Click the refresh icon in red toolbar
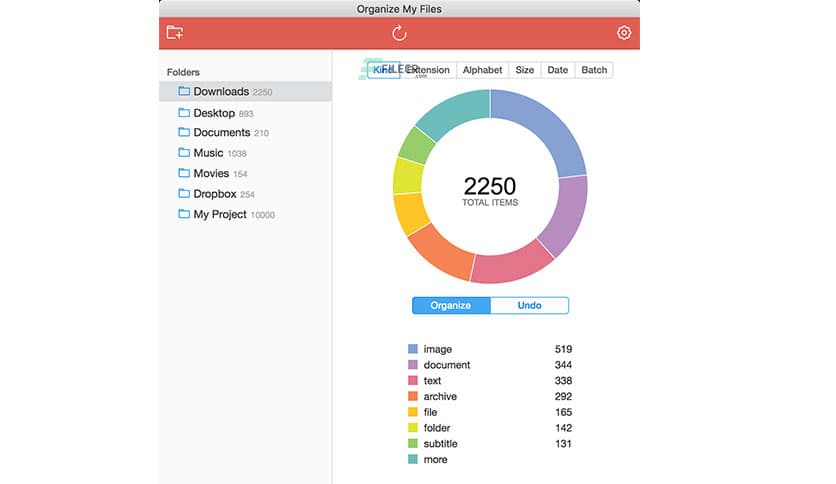 click(x=399, y=33)
